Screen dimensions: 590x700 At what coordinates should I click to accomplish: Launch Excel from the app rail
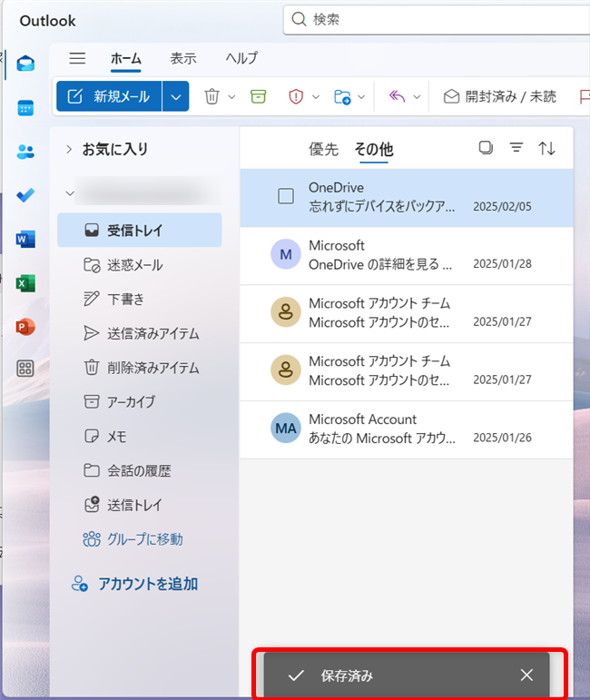(25, 283)
